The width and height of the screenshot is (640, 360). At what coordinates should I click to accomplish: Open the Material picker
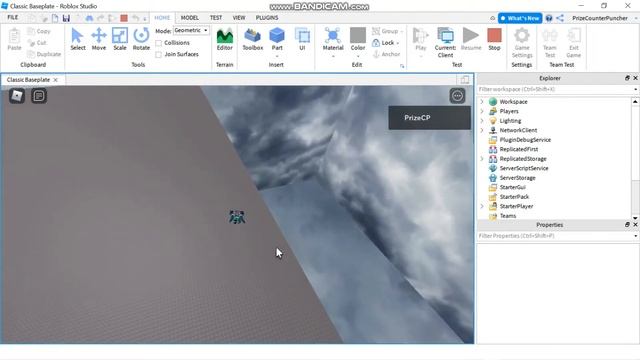click(x=333, y=39)
